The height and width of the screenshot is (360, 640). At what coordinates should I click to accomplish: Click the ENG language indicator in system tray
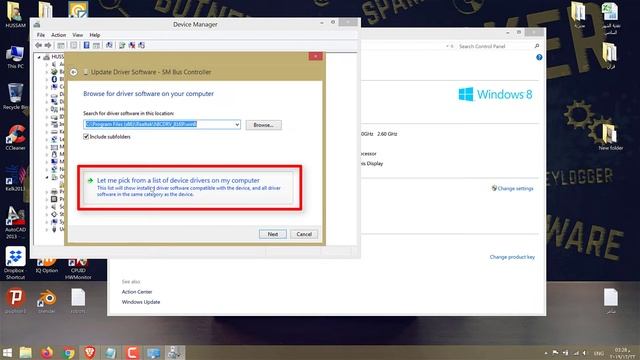pyautogui.click(x=598, y=353)
